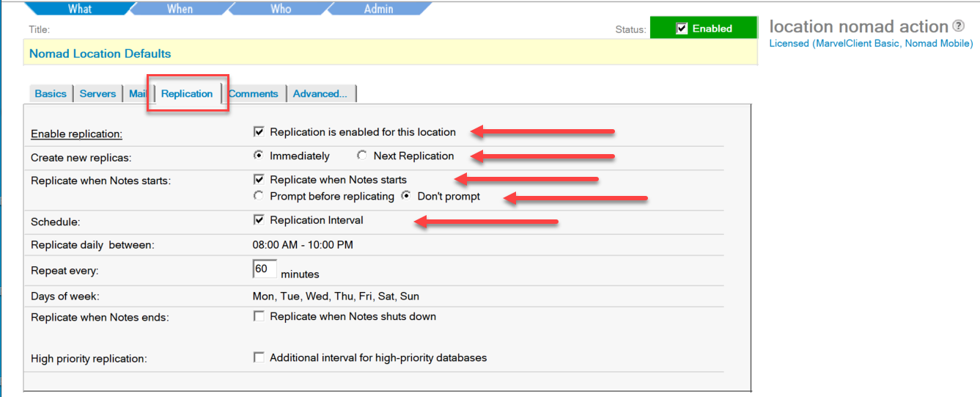Disable the Replication Interval checkbox
980x397 pixels.
click(259, 220)
